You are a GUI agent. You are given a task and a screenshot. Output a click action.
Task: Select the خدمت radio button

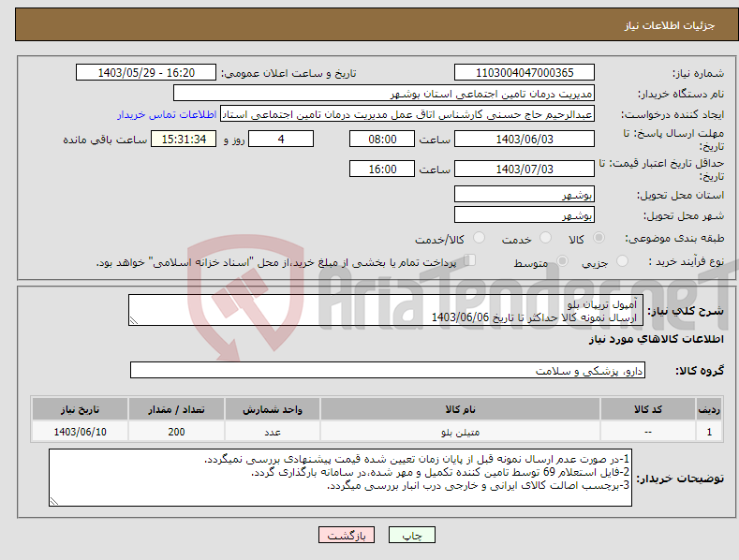pyautogui.click(x=545, y=238)
